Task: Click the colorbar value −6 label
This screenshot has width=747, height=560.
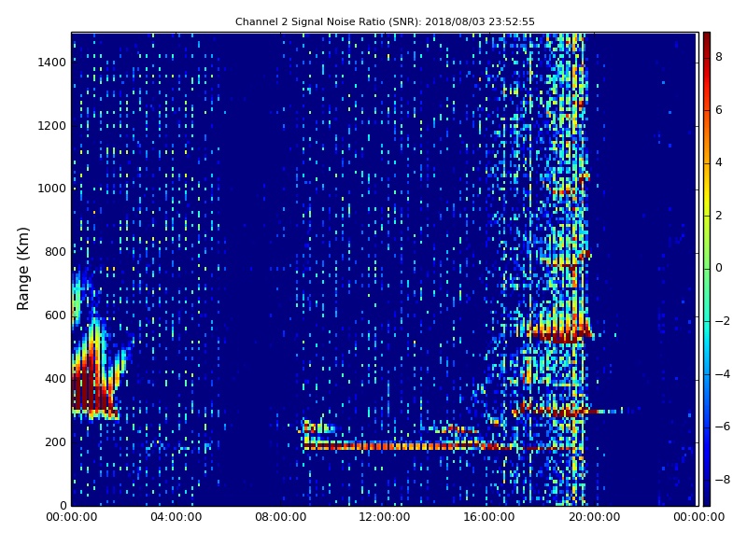Action: click(x=723, y=427)
